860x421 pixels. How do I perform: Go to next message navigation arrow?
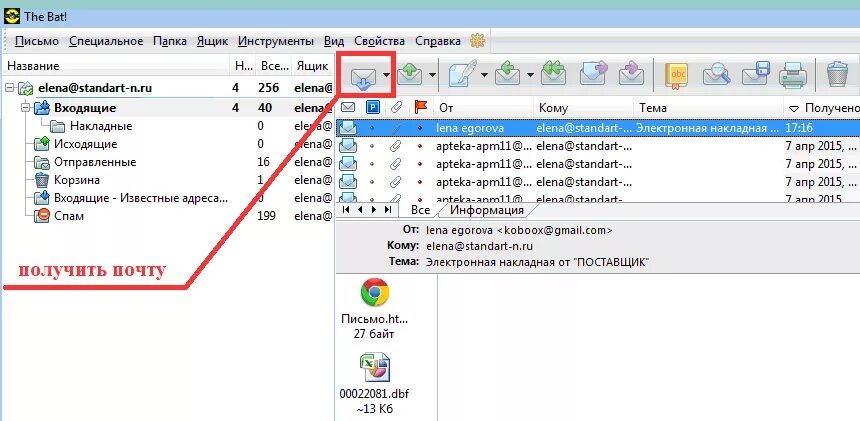point(374,209)
